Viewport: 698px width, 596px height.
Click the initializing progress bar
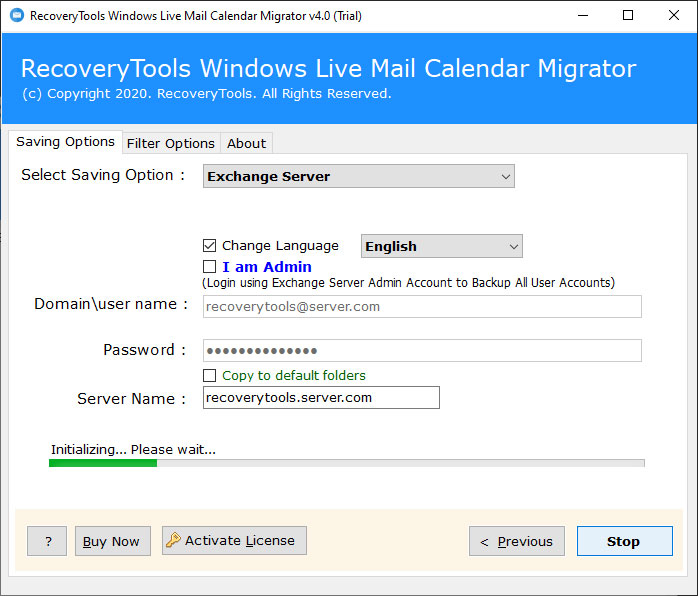(346, 463)
